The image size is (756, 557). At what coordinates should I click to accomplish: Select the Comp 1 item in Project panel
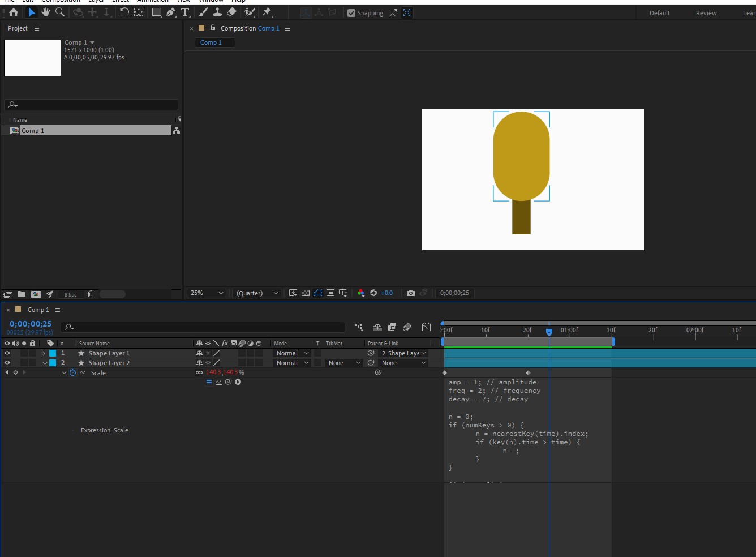33,130
